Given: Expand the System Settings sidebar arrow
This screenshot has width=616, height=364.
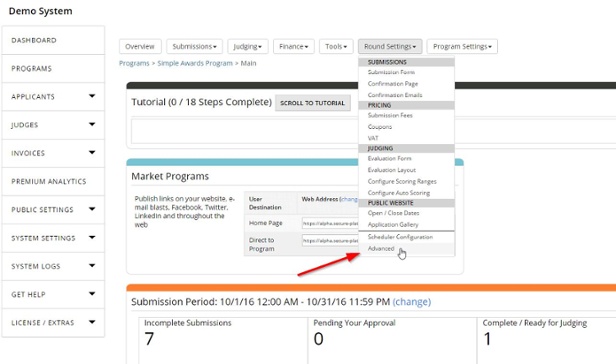Looking at the screenshot, I should click(x=92, y=238).
